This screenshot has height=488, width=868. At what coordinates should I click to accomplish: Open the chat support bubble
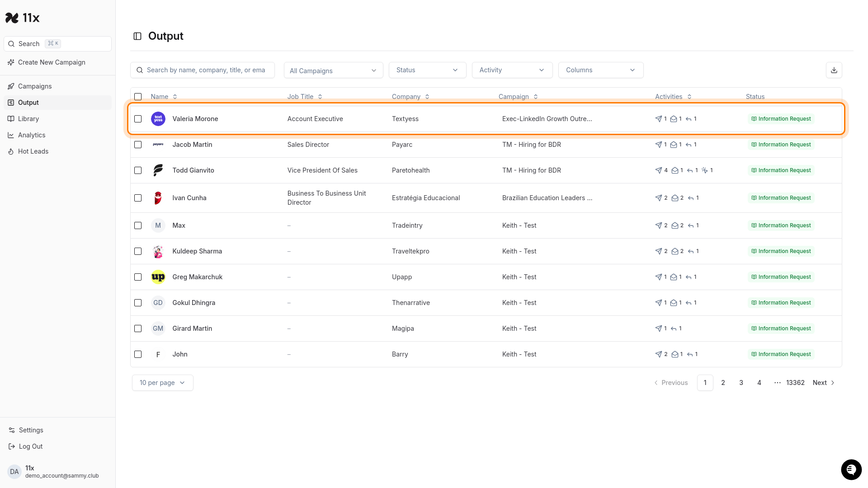pos(851,470)
